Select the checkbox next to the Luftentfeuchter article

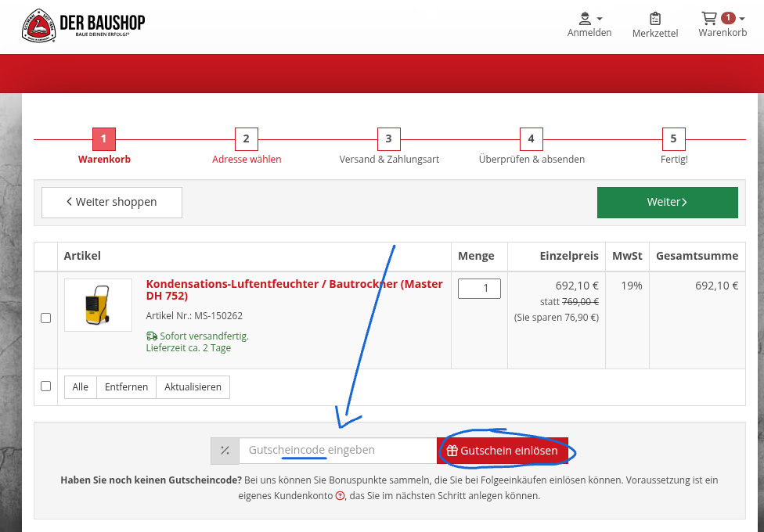[x=45, y=318]
